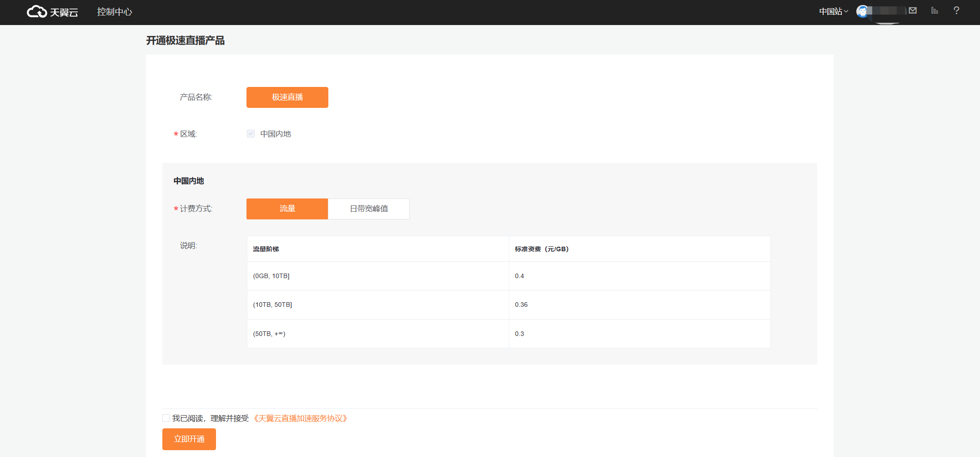Click the 0.4 price cell
Viewport: 980px width, 457px height.
point(640,276)
